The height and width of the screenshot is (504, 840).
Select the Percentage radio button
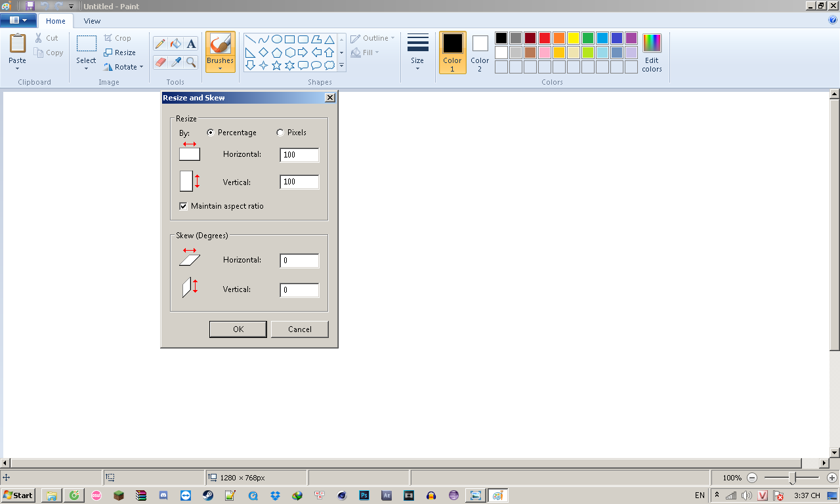point(211,133)
